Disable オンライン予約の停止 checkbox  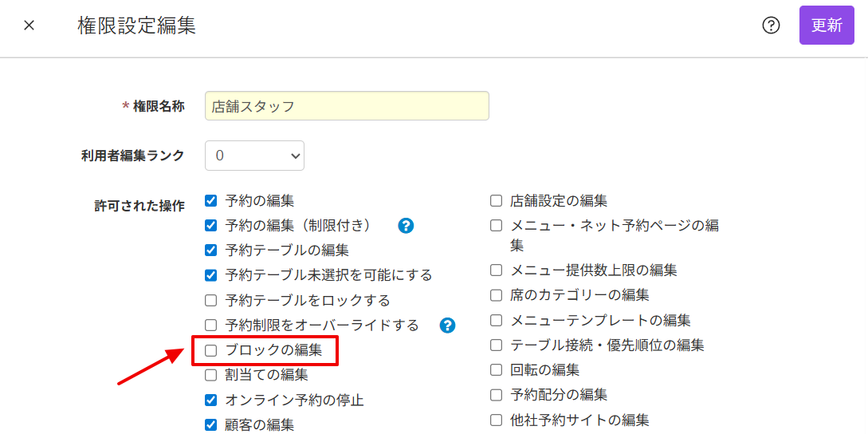(x=211, y=400)
